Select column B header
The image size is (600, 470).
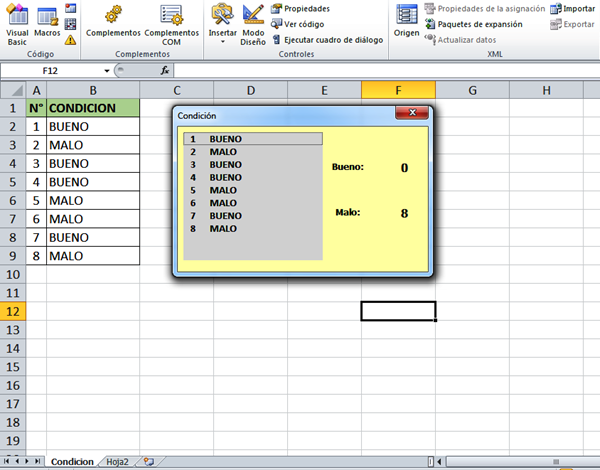(93, 90)
